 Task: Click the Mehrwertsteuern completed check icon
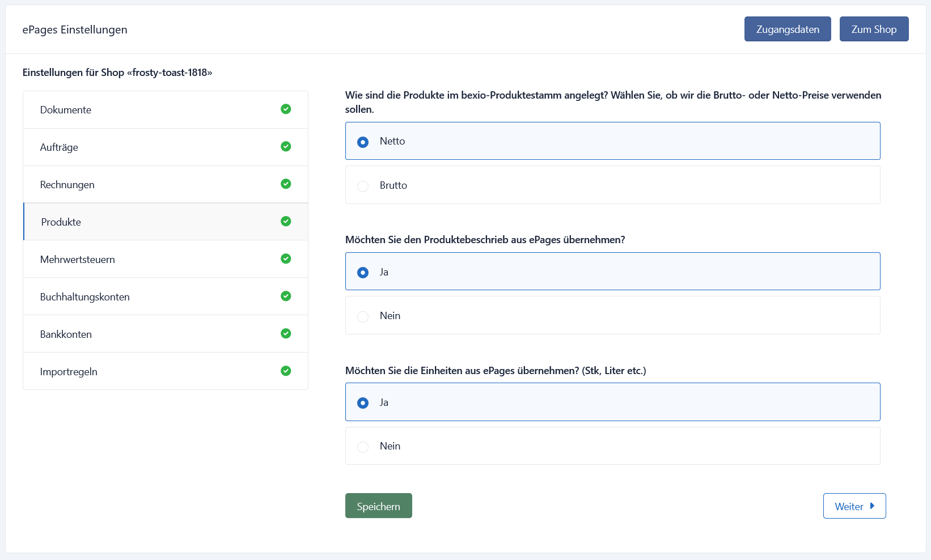coord(286,258)
